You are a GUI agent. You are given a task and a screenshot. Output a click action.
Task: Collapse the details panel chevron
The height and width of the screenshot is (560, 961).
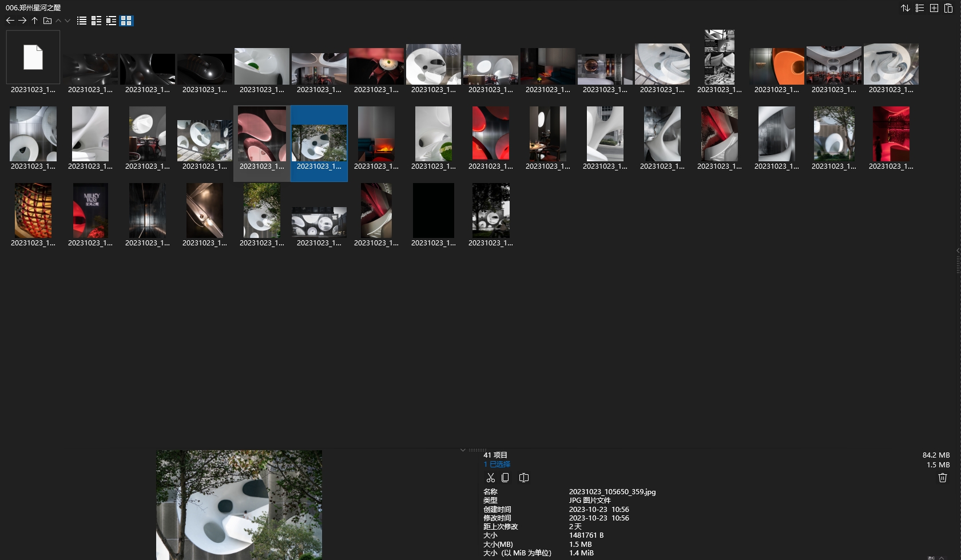[463, 450]
